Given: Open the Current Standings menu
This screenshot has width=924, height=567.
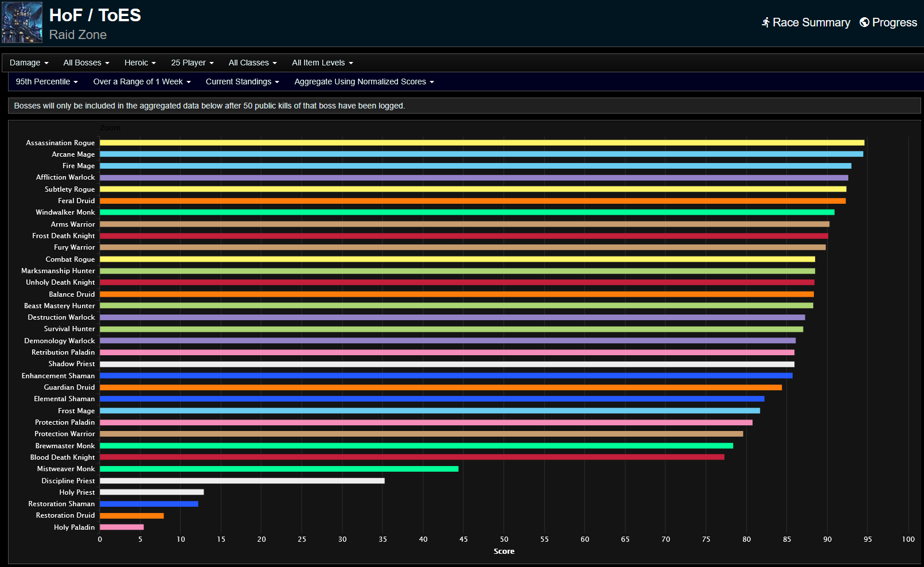Looking at the screenshot, I should [x=242, y=81].
